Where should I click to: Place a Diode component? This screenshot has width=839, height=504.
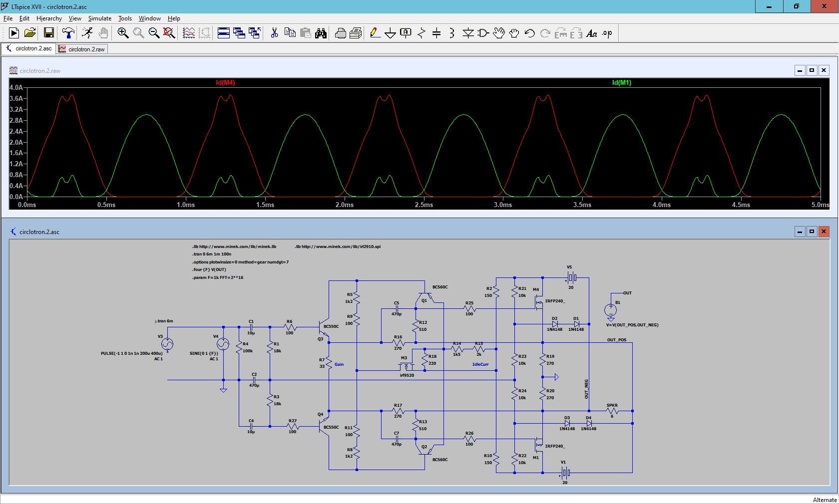point(468,33)
